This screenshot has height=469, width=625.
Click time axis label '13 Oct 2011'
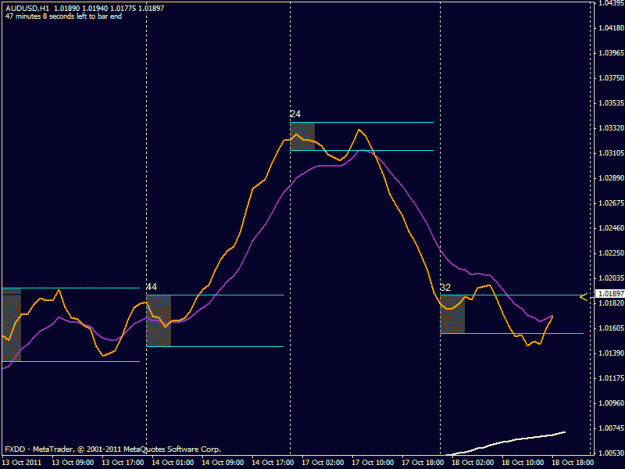(x=22, y=463)
